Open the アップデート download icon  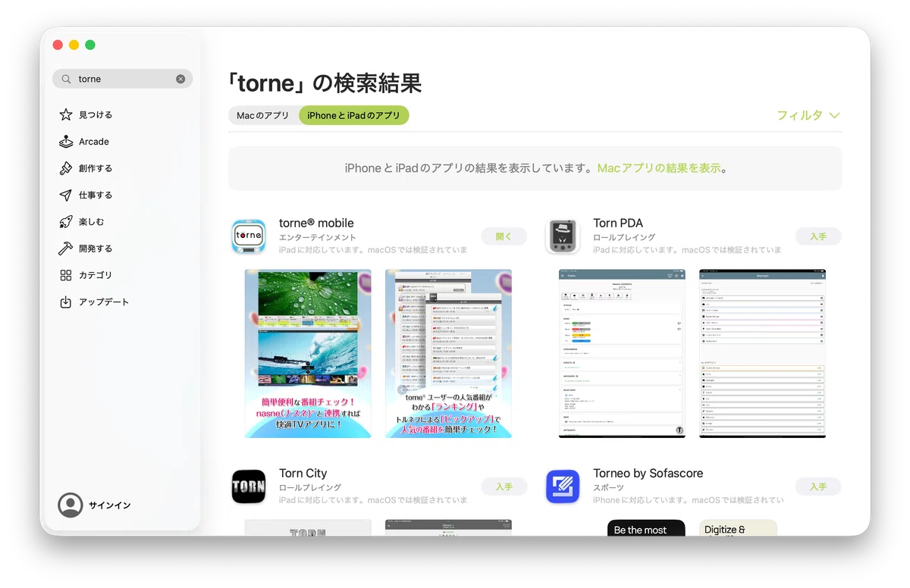[66, 302]
